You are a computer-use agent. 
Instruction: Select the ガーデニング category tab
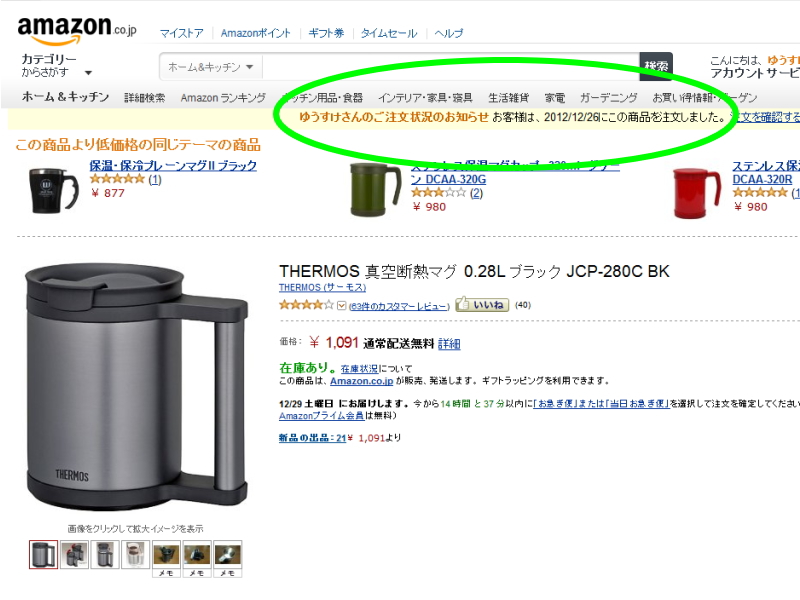tap(608, 97)
